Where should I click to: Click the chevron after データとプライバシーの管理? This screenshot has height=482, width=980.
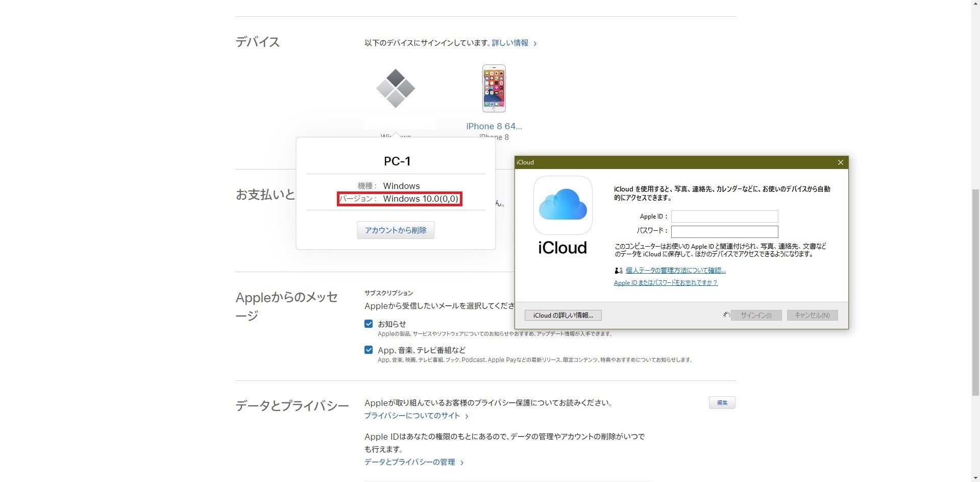461,463
